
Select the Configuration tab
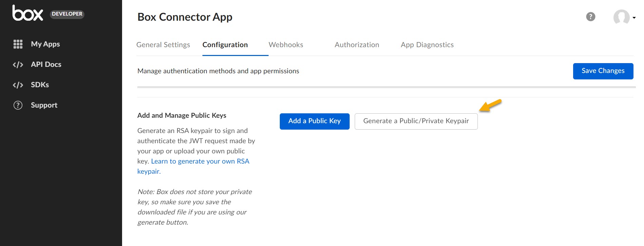click(225, 45)
